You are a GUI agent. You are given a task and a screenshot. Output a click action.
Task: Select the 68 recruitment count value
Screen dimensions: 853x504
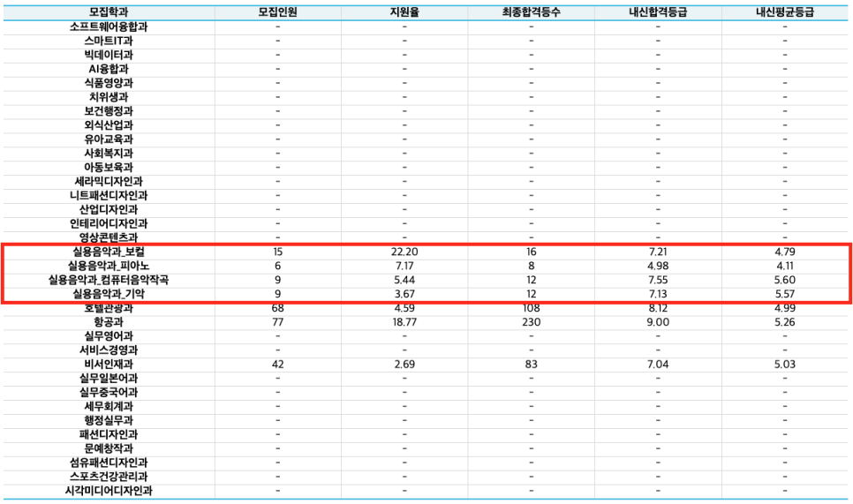(277, 308)
